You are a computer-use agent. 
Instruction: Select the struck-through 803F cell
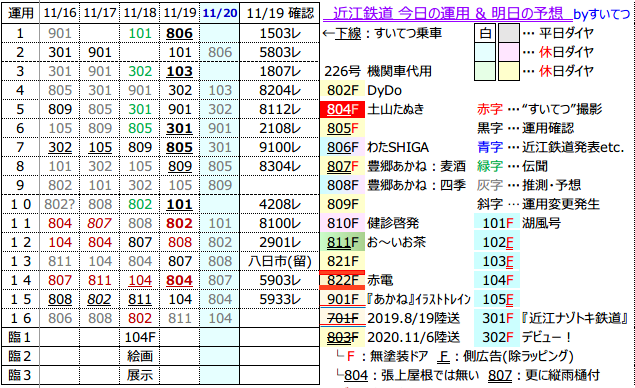(343, 337)
